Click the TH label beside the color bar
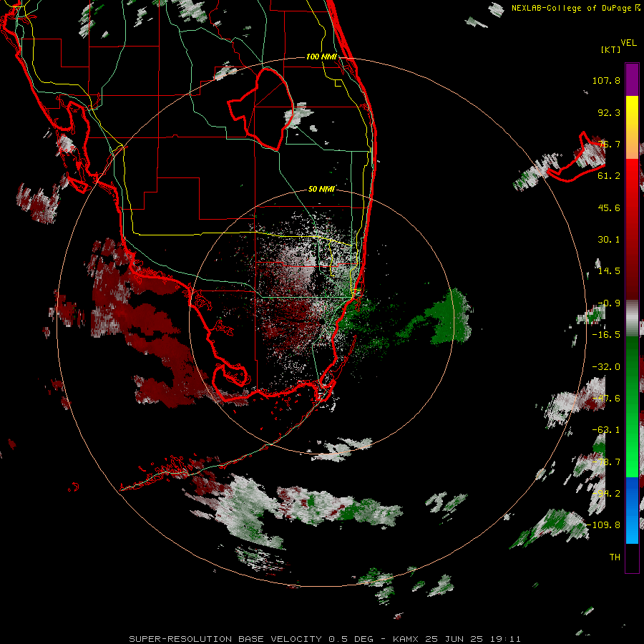This screenshot has height=644, width=644. click(615, 557)
